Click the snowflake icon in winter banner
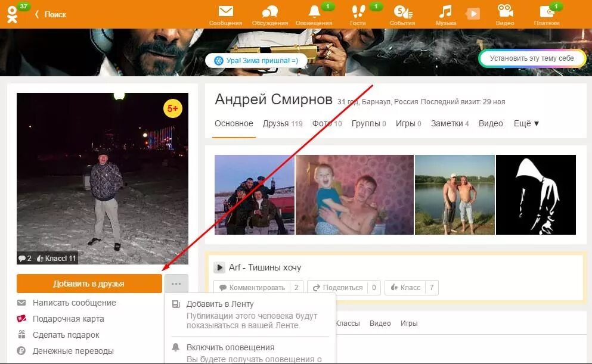 point(219,60)
